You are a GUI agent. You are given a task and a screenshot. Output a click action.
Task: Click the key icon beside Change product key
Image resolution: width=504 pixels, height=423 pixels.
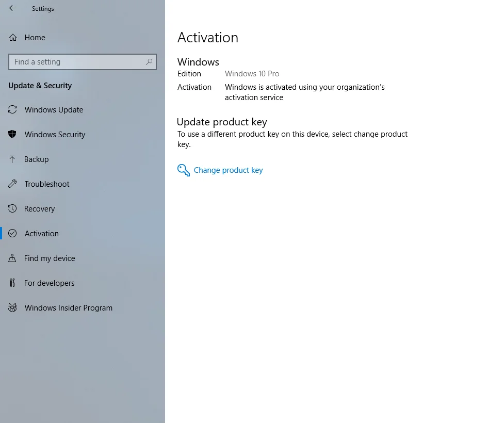(x=184, y=170)
